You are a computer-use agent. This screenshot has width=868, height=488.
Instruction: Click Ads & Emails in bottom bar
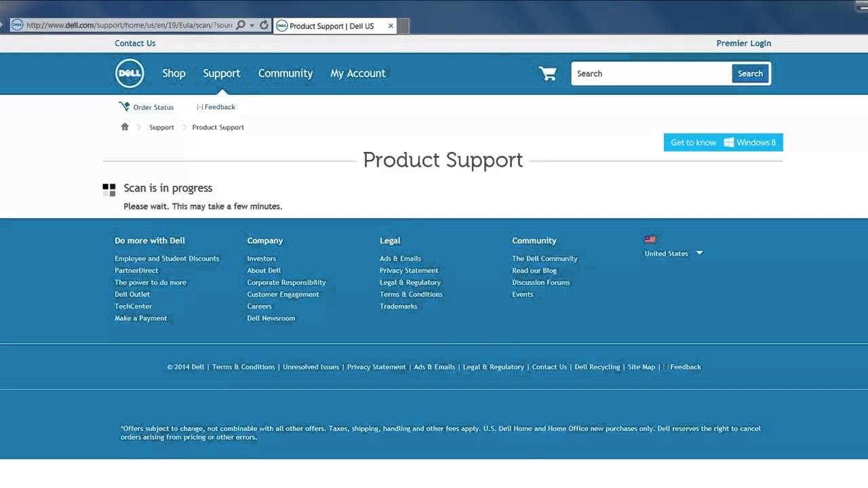(434, 367)
